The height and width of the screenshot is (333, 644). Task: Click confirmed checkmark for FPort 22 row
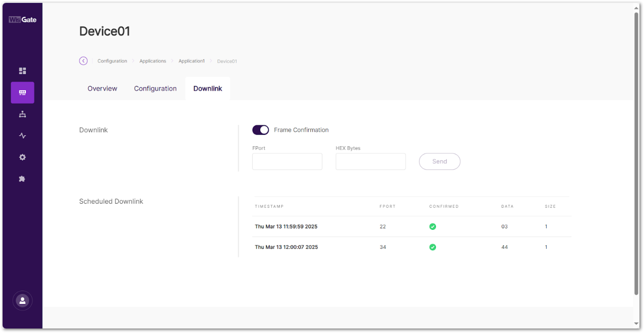pos(433,227)
